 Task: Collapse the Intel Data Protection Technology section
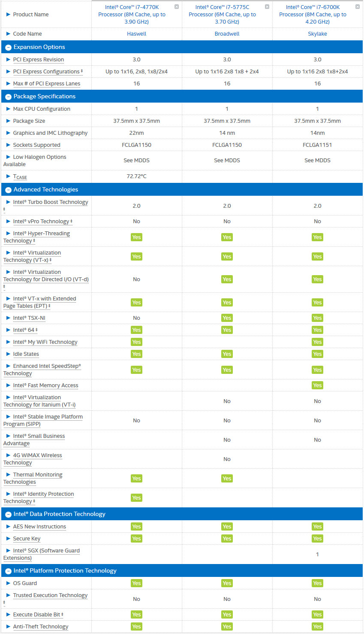click(8, 514)
